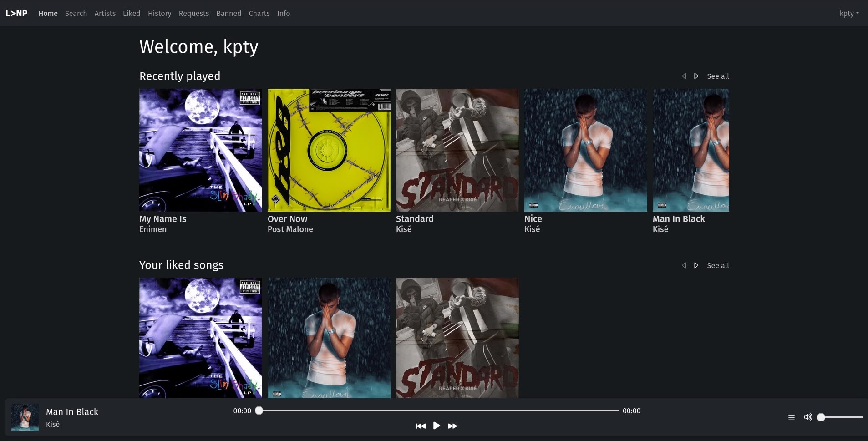
Task: Click the now-playing album thumbnail in player bar
Action: click(x=25, y=417)
